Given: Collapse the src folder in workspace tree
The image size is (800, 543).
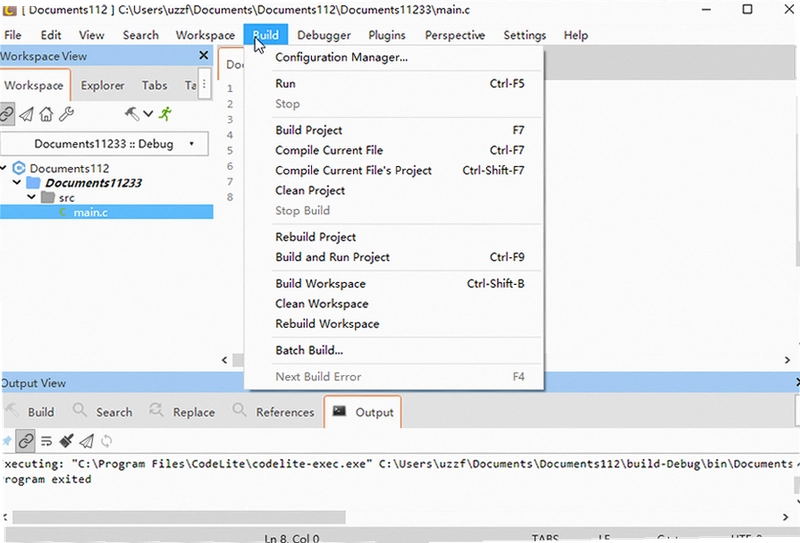Looking at the screenshot, I should click(32, 196).
